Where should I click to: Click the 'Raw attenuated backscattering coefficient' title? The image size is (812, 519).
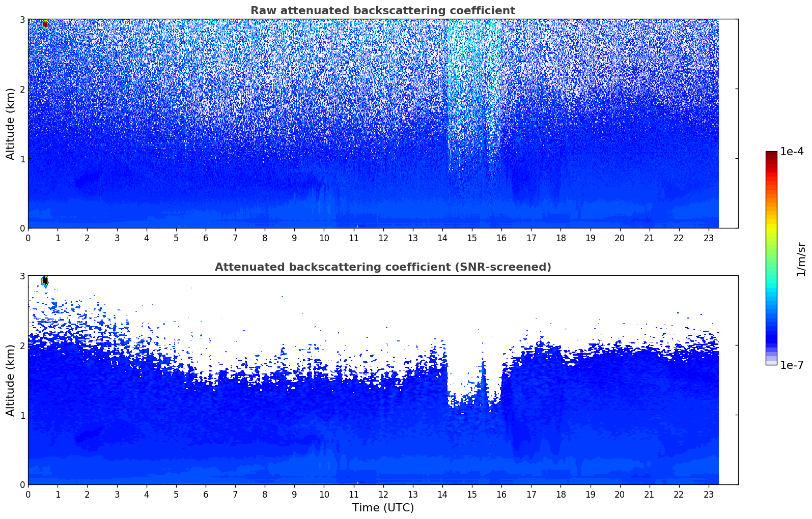[383, 11]
